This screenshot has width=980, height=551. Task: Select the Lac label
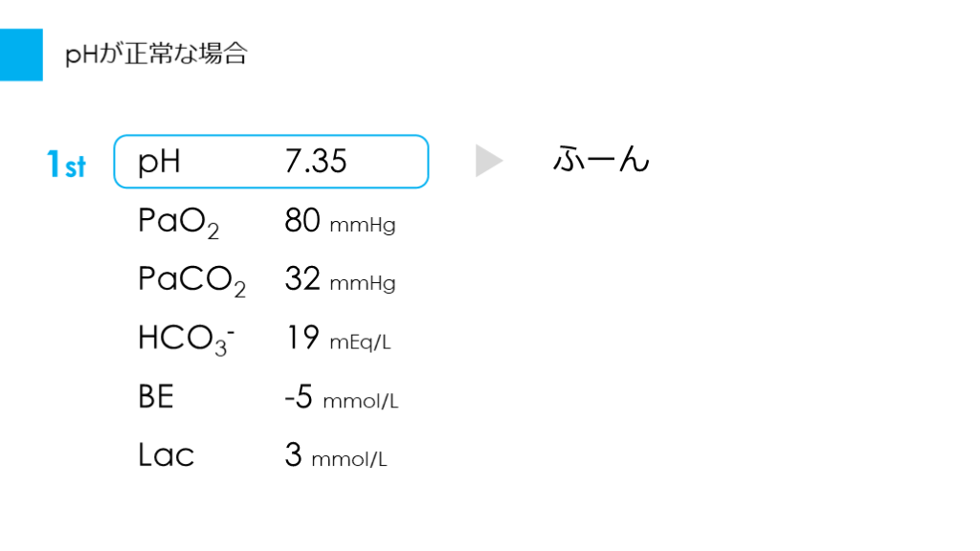point(166,454)
